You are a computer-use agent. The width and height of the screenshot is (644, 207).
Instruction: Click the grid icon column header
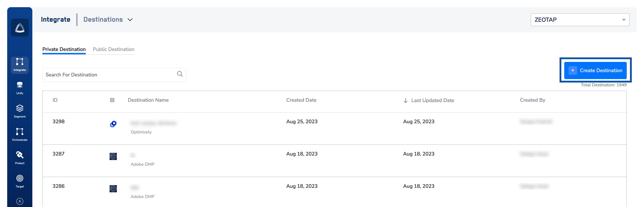tap(112, 100)
